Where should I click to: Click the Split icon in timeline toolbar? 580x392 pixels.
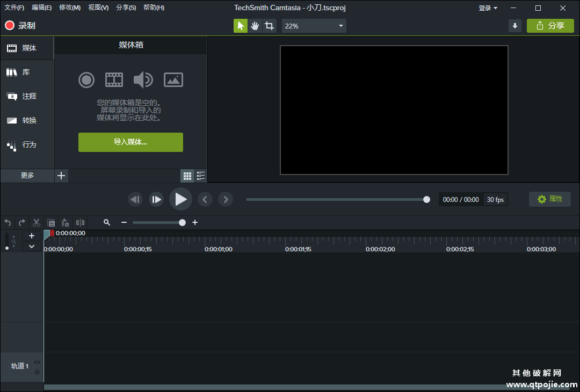pyautogui.click(x=80, y=223)
